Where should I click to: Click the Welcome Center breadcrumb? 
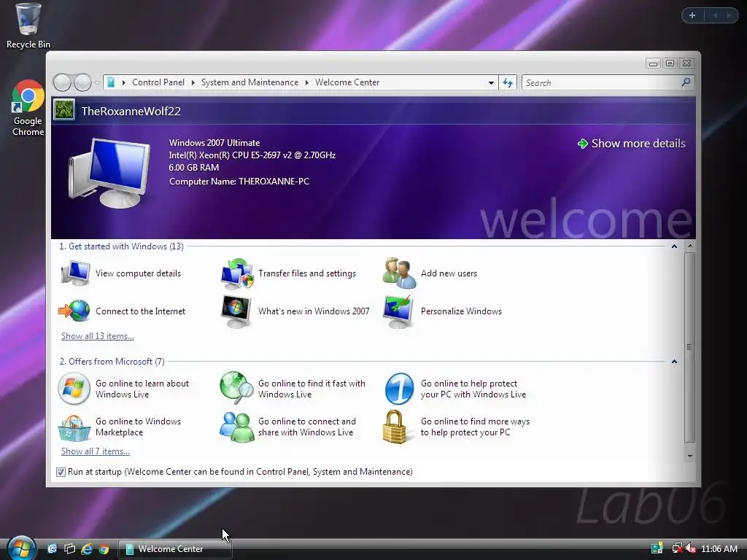[347, 82]
